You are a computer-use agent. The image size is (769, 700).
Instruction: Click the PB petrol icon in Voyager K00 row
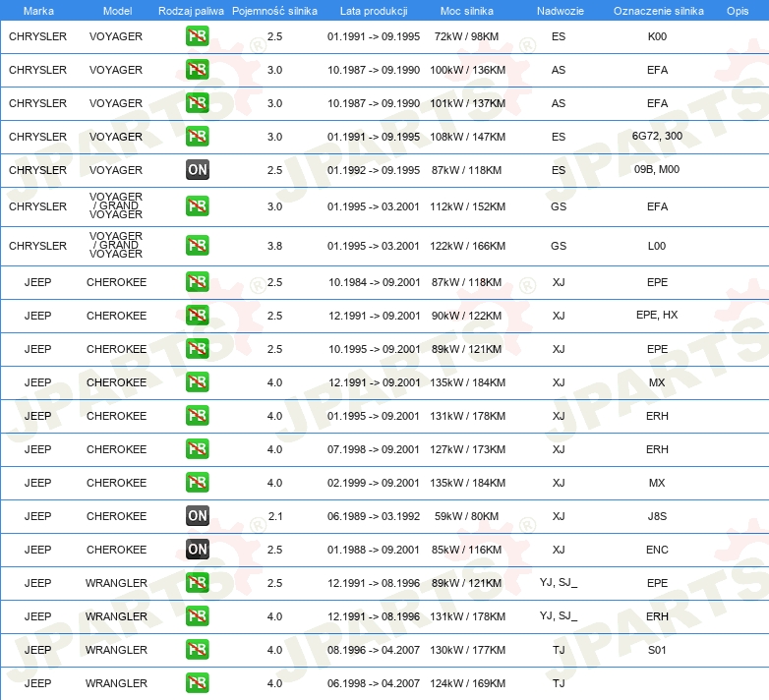[x=197, y=36]
